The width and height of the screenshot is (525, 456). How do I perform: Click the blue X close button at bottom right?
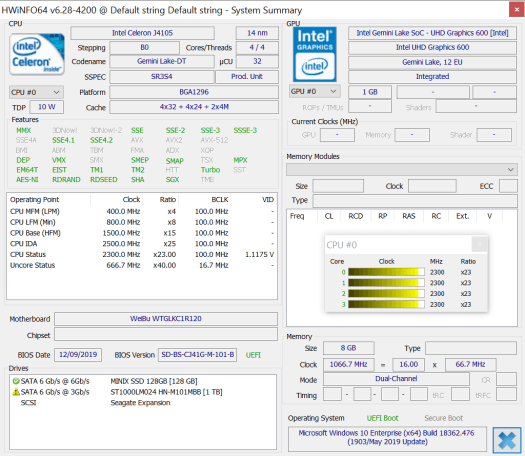pos(507,440)
